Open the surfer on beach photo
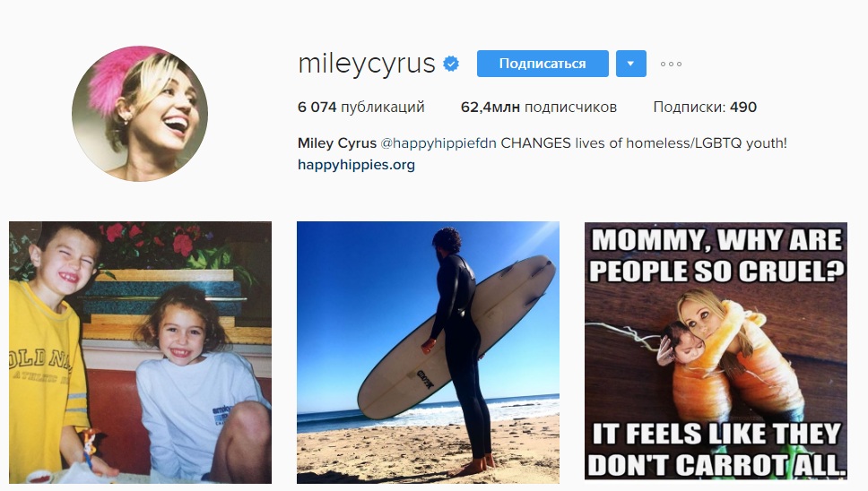868x491 pixels. coord(428,353)
